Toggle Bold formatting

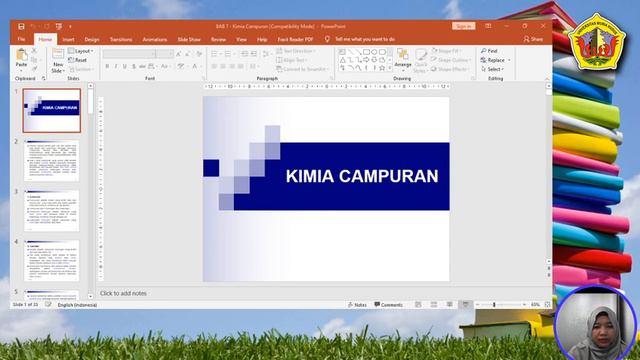coord(107,66)
